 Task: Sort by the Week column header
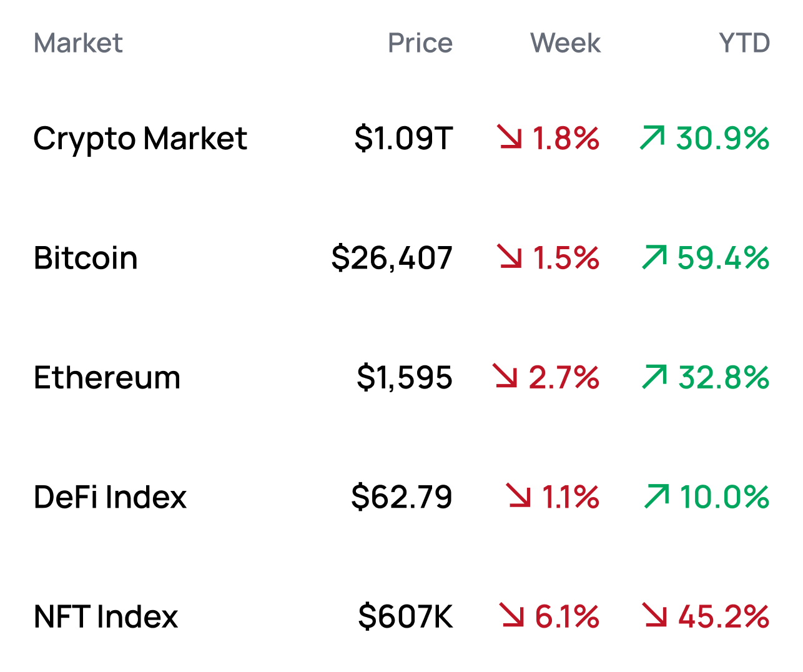coord(565,43)
